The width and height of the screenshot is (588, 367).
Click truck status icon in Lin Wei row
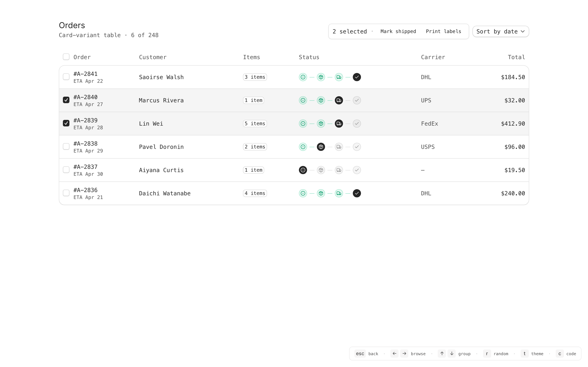pyautogui.click(x=339, y=124)
